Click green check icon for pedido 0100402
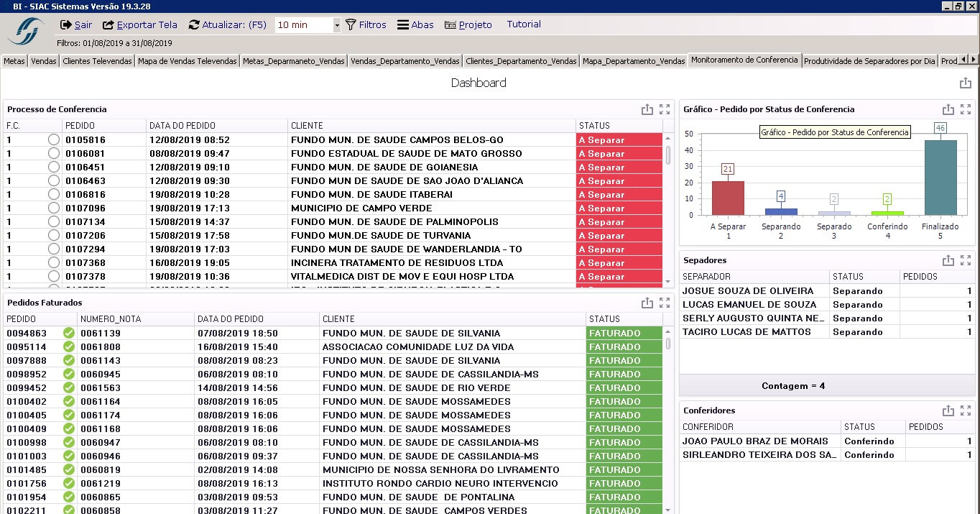Image resolution: width=980 pixels, height=514 pixels. 69,401
